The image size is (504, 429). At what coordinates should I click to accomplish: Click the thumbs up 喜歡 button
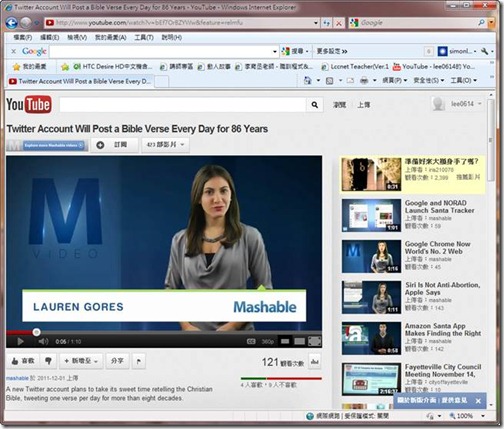[x=23, y=361]
